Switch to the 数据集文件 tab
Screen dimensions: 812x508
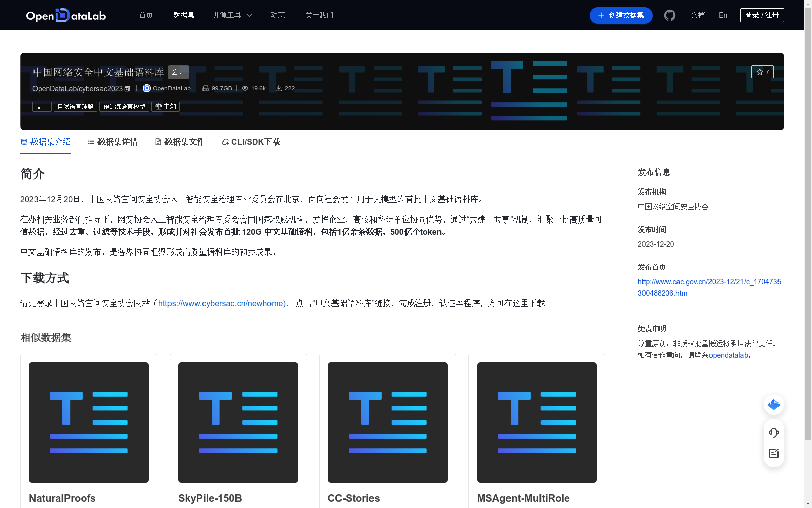click(x=180, y=142)
